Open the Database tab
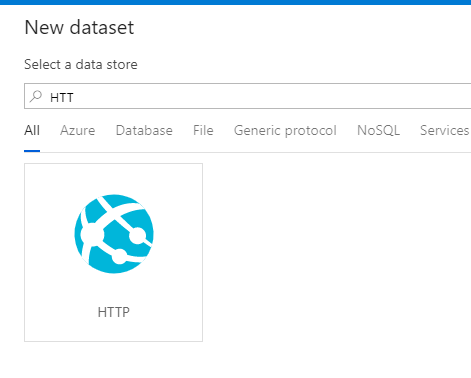The image size is (471, 378). pyautogui.click(x=144, y=130)
